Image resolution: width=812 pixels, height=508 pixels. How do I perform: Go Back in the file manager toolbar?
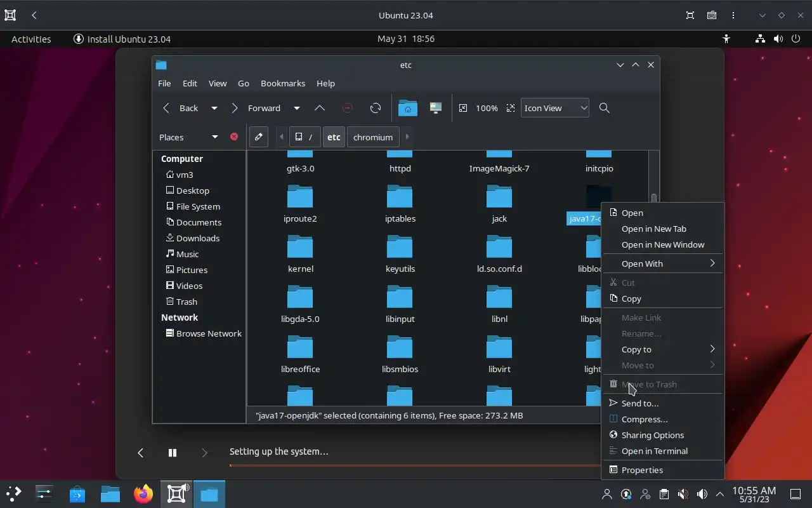point(181,108)
